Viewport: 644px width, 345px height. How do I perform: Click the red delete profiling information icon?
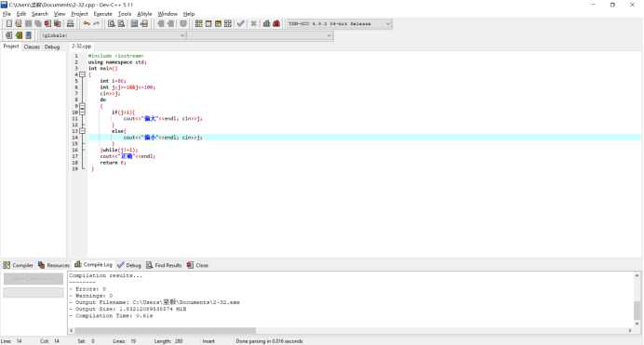click(276, 24)
